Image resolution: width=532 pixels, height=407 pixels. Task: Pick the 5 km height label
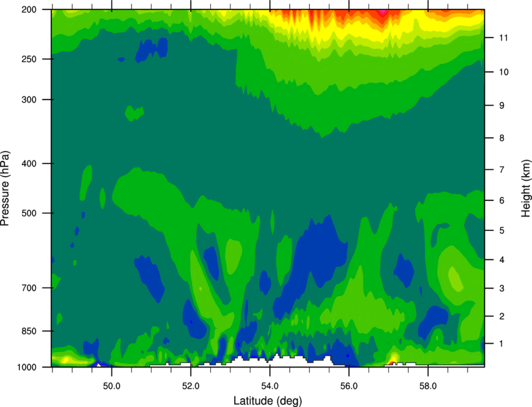[502, 230]
